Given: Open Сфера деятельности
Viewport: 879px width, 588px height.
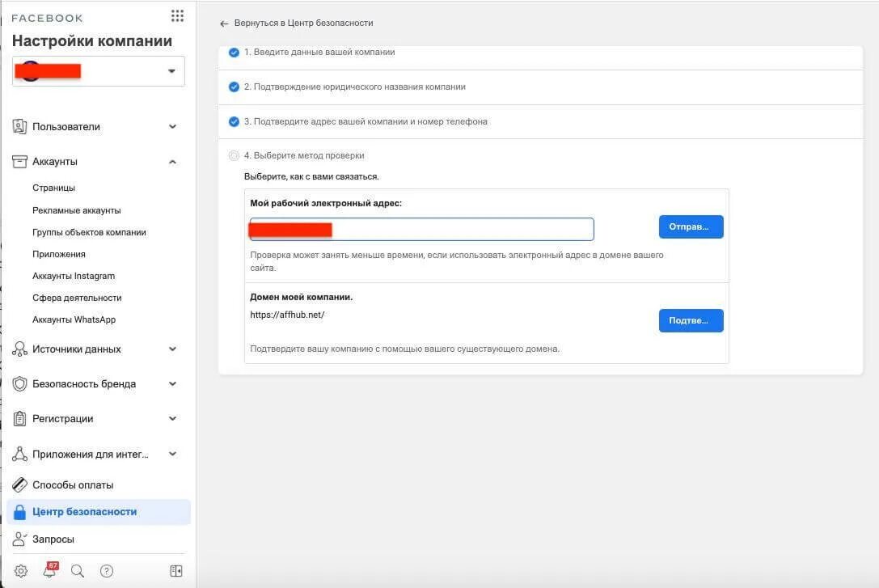Looking at the screenshot, I should tap(77, 298).
